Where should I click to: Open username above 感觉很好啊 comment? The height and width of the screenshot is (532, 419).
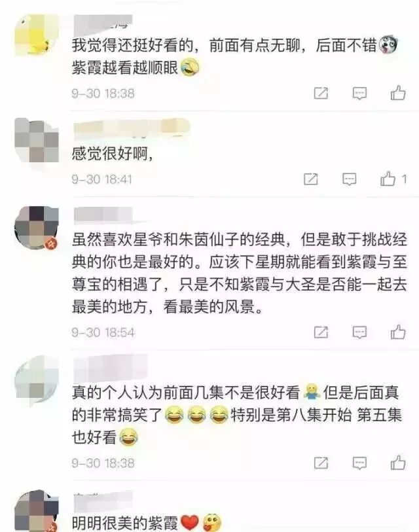(x=132, y=128)
